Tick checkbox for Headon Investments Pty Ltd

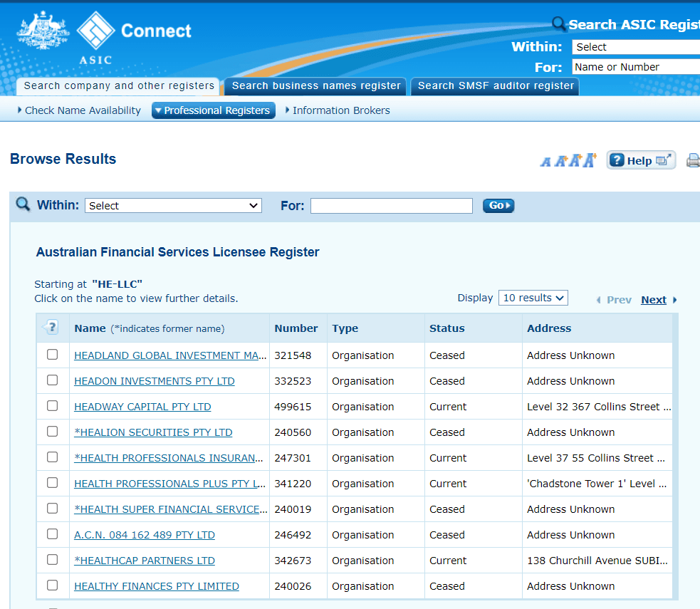[52, 380]
